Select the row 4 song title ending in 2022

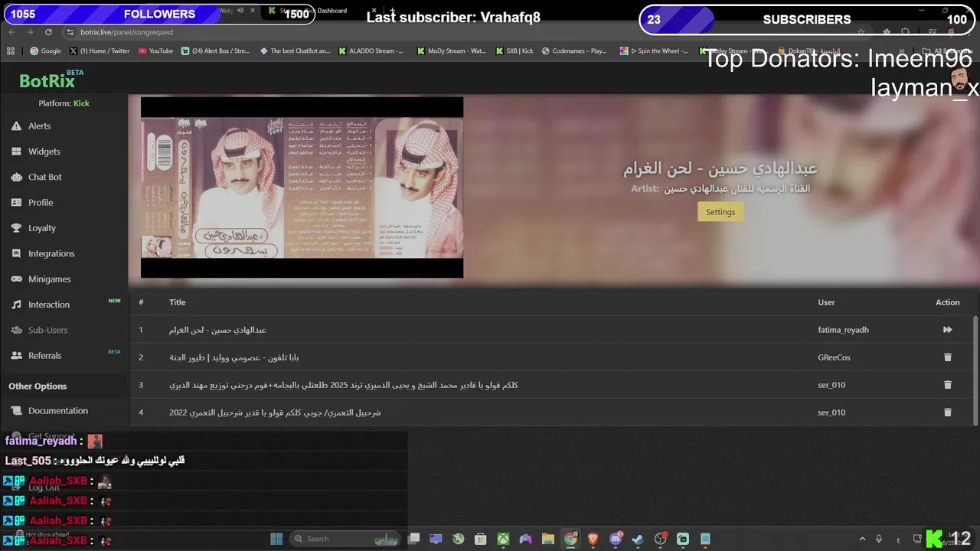tap(275, 412)
